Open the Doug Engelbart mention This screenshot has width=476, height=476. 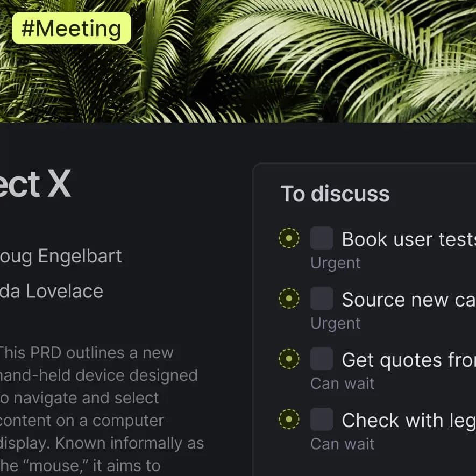click(x=62, y=256)
